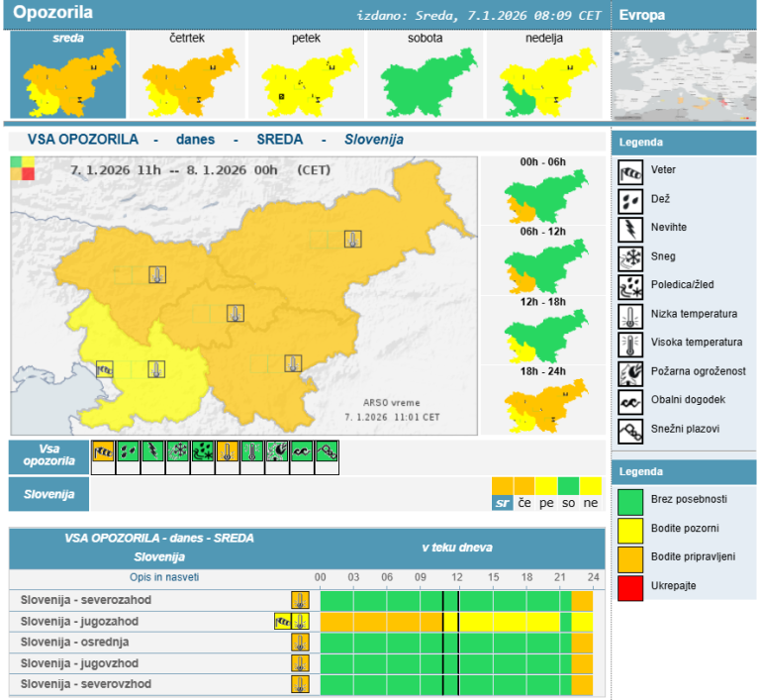Click the red Ukrepajte legend swatch
This screenshot has width=760, height=700.
tap(630, 585)
